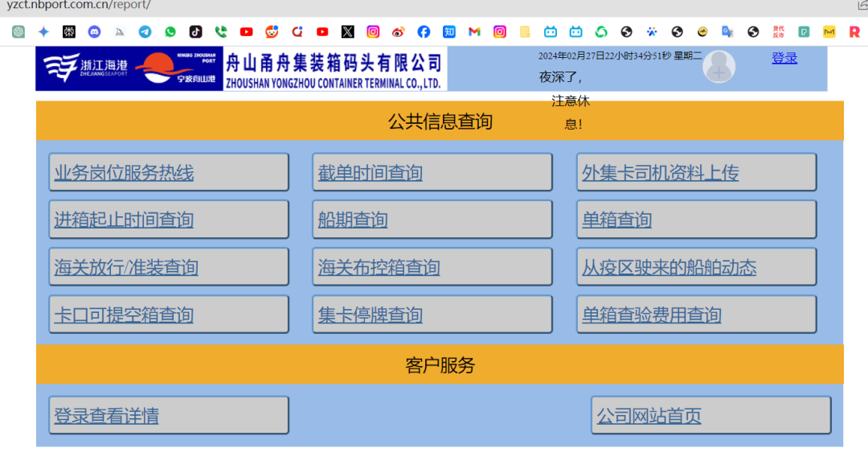Image resolution: width=868 pixels, height=469 pixels.
Task: Open the Gmail bookmark
Action: click(474, 32)
